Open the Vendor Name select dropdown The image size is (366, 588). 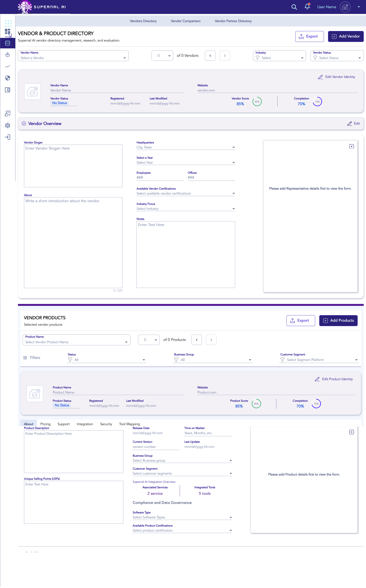(73, 56)
